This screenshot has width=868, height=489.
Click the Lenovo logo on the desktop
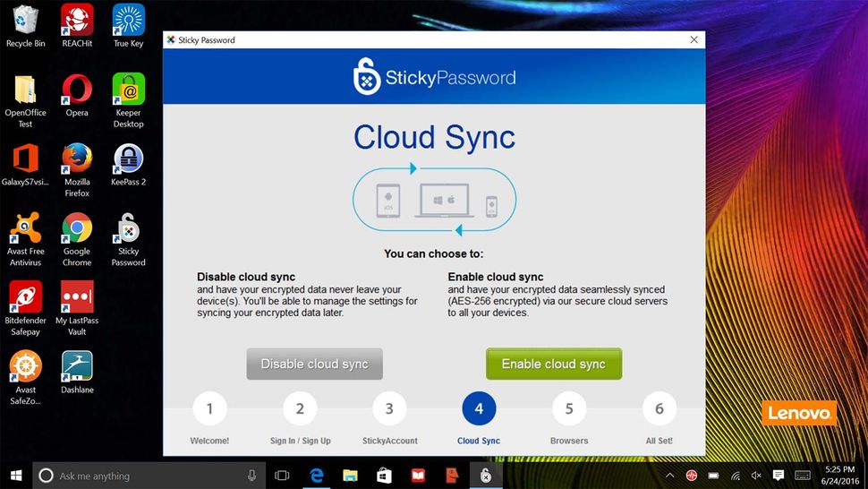coord(799,413)
